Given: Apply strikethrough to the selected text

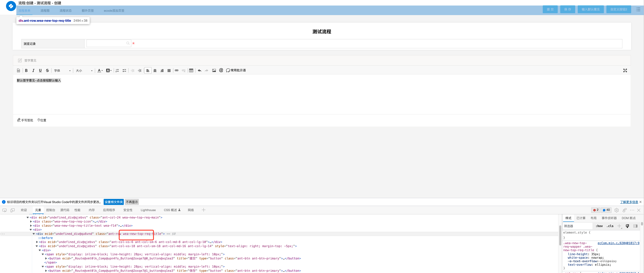Looking at the screenshot, I should 47,71.
